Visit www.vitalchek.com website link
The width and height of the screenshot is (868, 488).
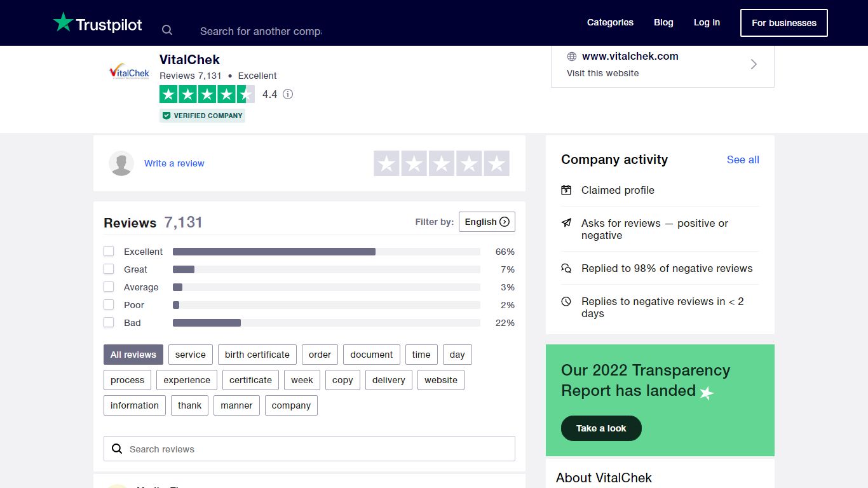[630, 56]
